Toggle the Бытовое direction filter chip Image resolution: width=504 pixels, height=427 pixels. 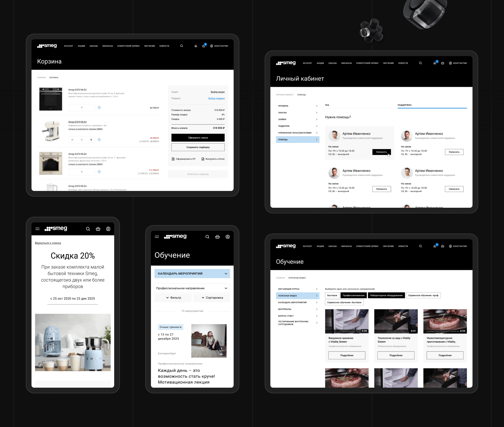[x=332, y=295]
